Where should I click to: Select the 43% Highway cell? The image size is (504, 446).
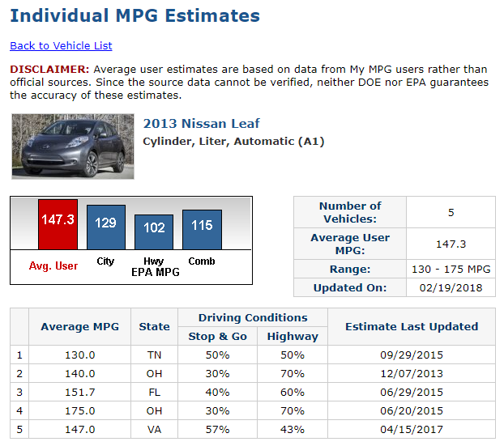[x=293, y=429]
